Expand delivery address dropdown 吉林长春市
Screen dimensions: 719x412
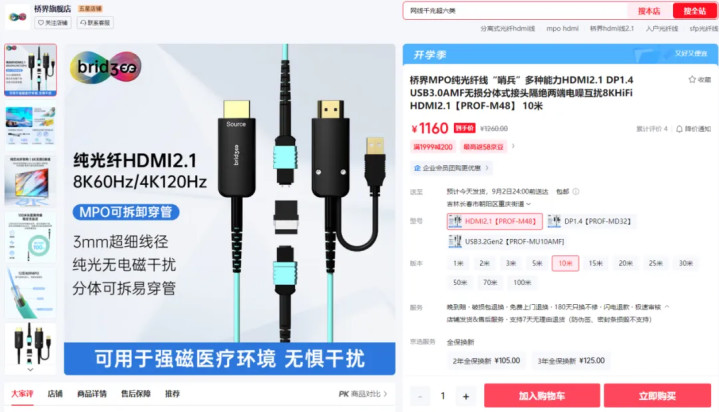tap(489, 204)
